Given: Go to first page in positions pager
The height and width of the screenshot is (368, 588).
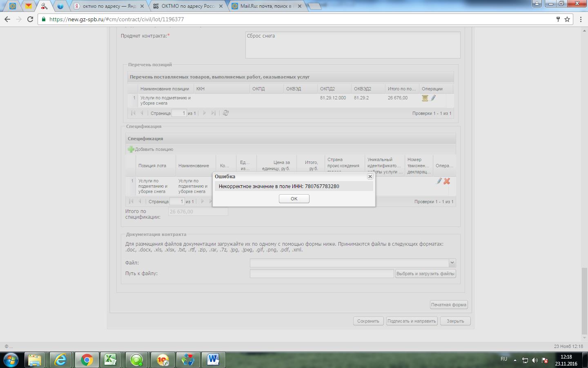Looking at the screenshot, I should click(133, 113).
